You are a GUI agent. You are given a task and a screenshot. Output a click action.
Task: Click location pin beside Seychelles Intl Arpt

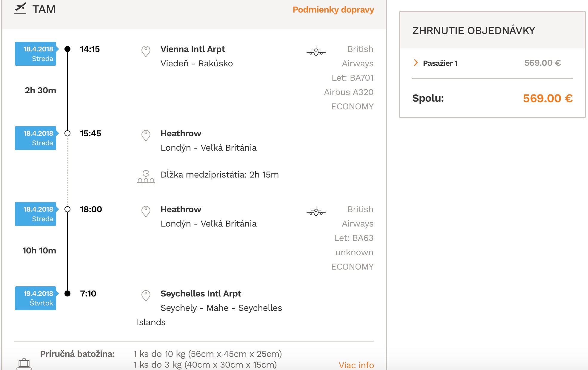pos(146,296)
